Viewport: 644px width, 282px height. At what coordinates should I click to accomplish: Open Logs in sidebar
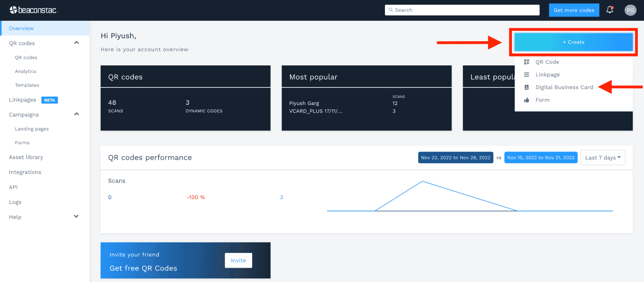click(x=15, y=202)
